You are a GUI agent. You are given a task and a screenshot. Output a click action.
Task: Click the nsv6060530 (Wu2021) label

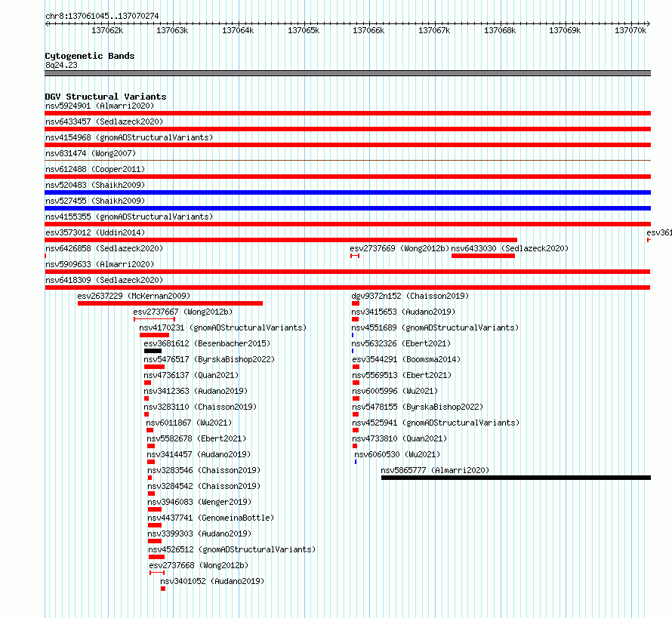(397, 454)
